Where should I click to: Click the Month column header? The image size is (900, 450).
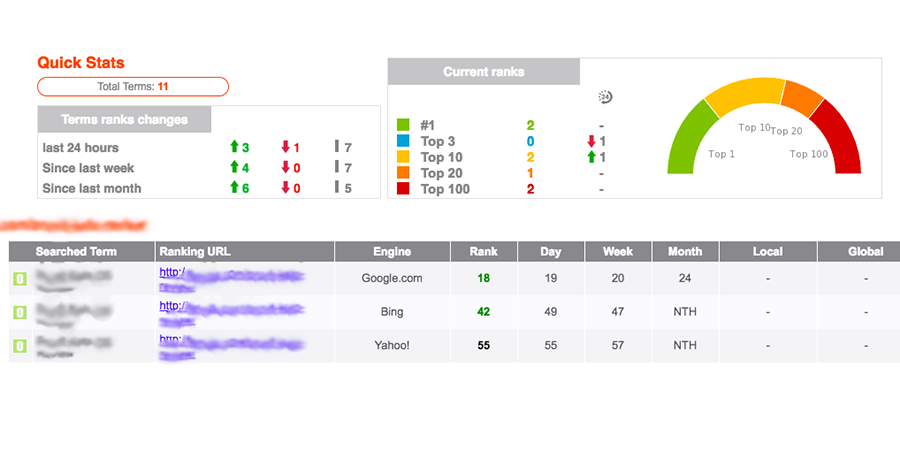[x=685, y=252]
